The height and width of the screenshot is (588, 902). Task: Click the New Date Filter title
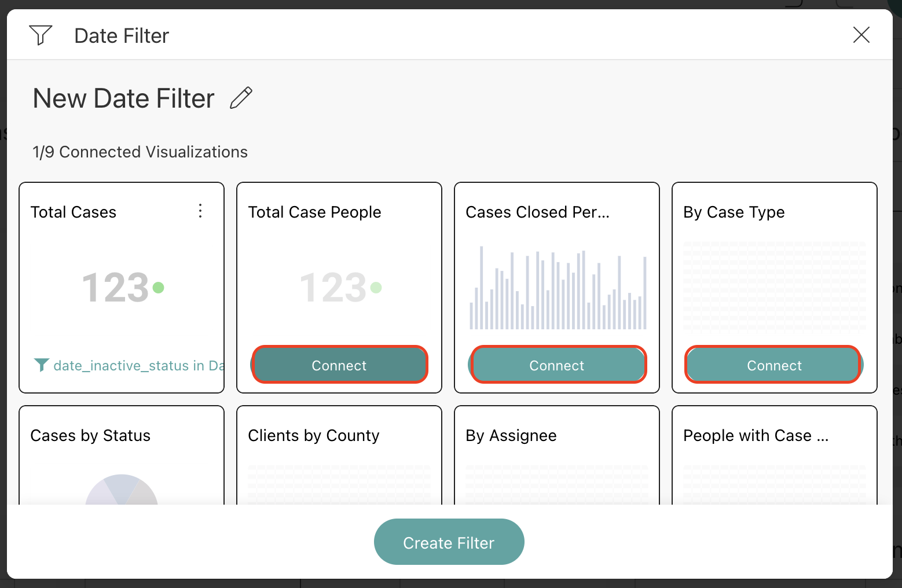pos(123,98)
